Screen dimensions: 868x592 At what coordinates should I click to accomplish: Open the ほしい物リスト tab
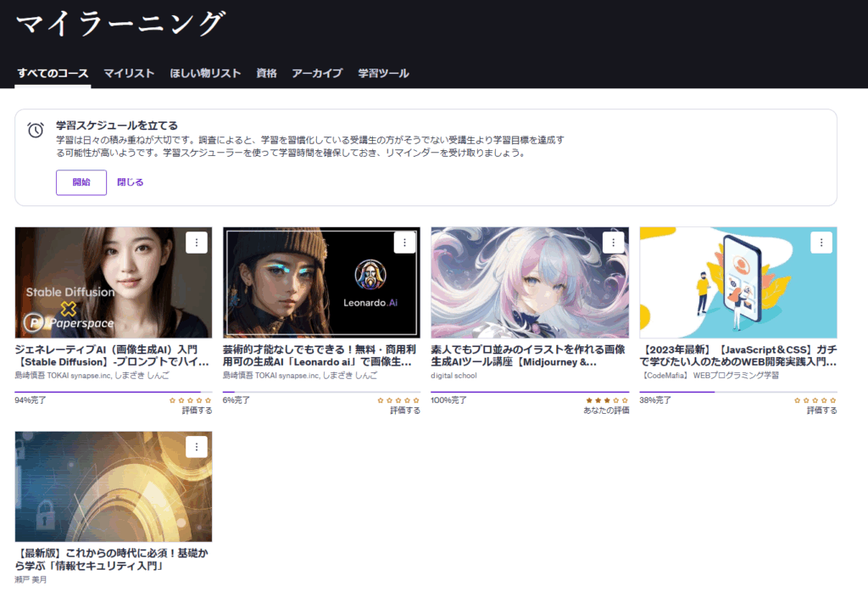[205, 74]
